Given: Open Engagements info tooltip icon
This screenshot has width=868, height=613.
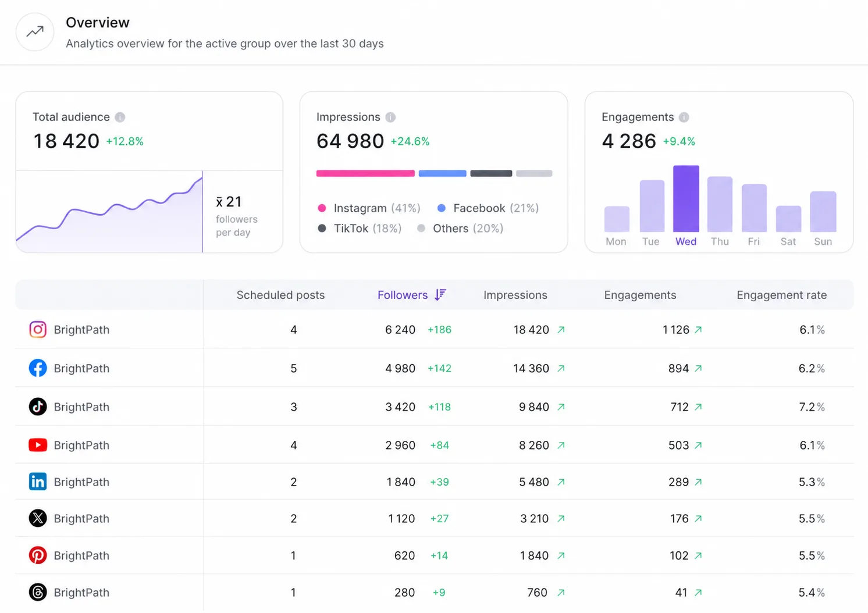Looking at the screenshot, I should (x=684, y=117).
